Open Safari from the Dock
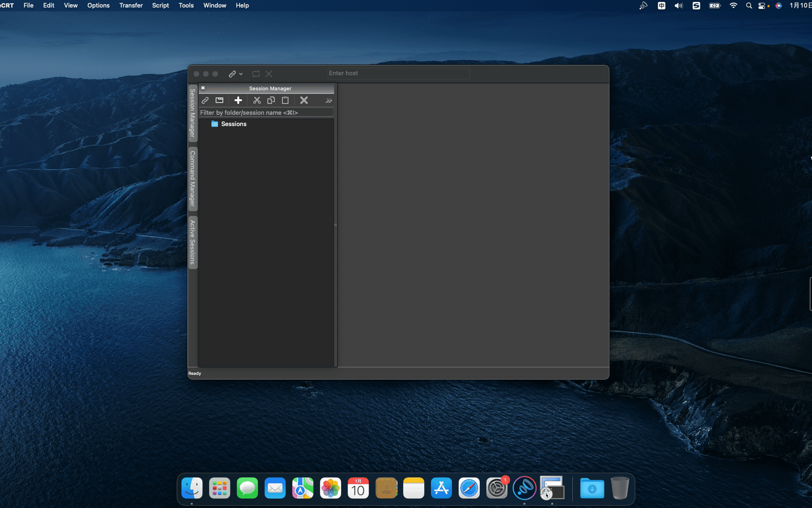Viewport: 812px width, 508px height. click(469, 488)
